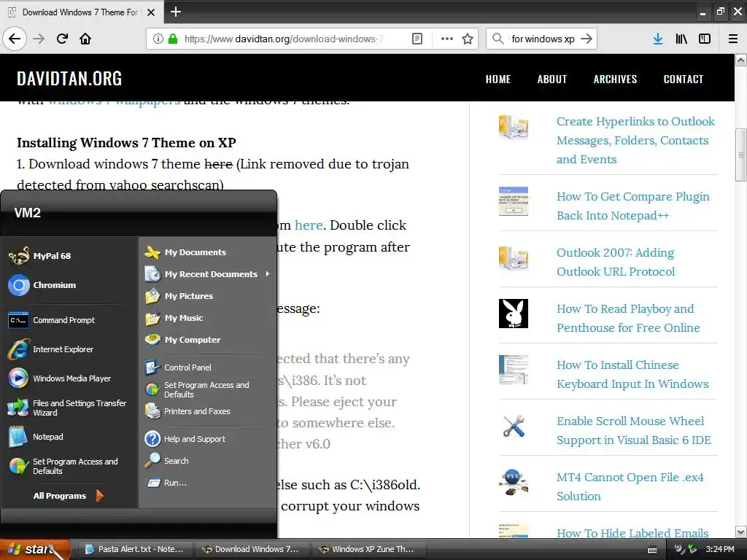The height and width of the screenshot is (560, 747).
Task: Click the page scrollbar up arrow
Action: click(x=741, y=60)
